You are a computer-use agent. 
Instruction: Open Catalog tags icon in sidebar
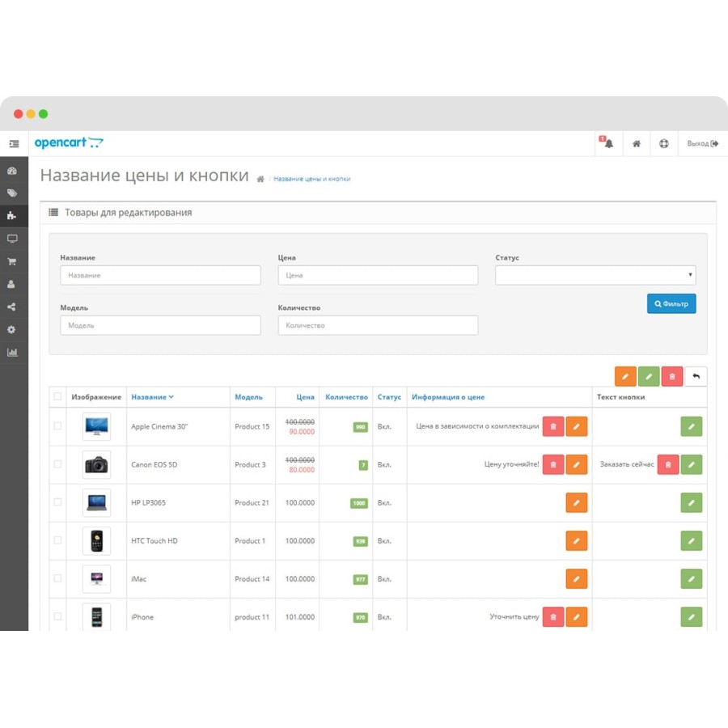point(12,193)
